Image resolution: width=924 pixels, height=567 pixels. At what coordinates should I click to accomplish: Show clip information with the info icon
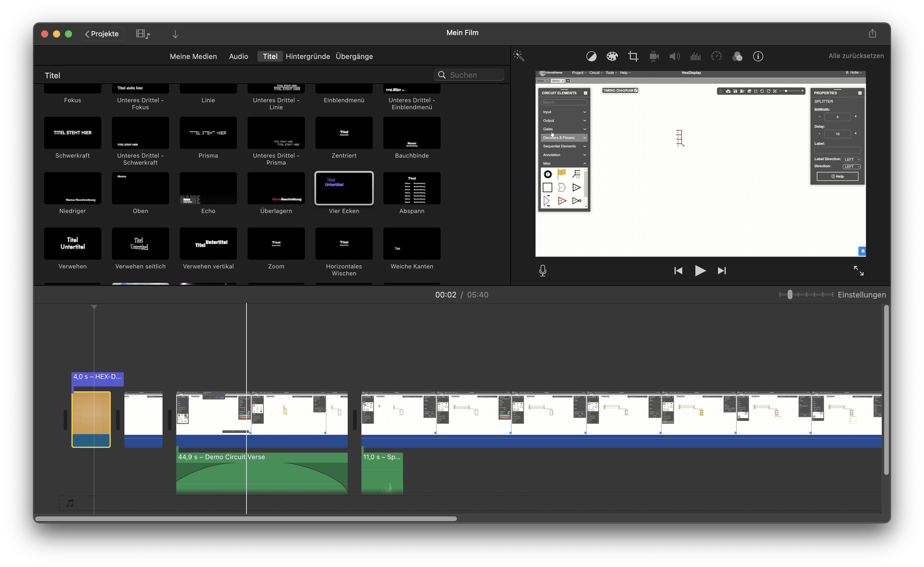pyautogui.click(x=758, y=56)
